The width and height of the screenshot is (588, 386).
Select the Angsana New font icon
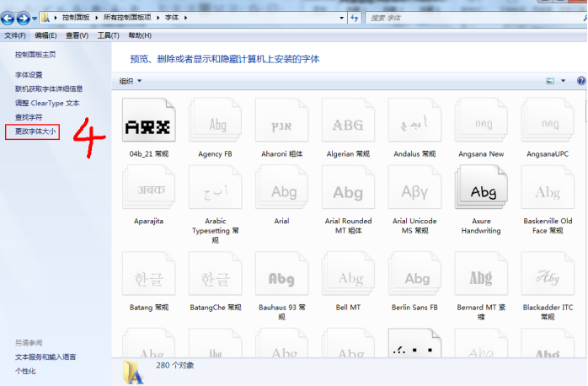click(x=481, y=120)
